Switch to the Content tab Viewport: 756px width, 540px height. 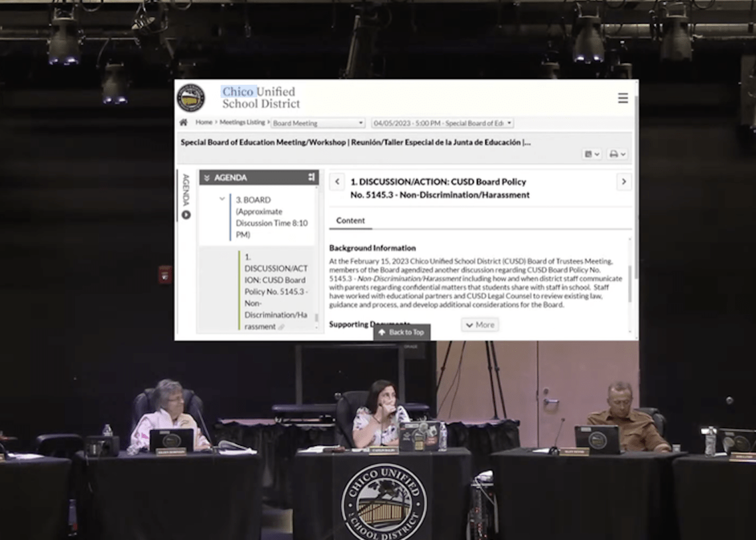(x=351, y=221)
